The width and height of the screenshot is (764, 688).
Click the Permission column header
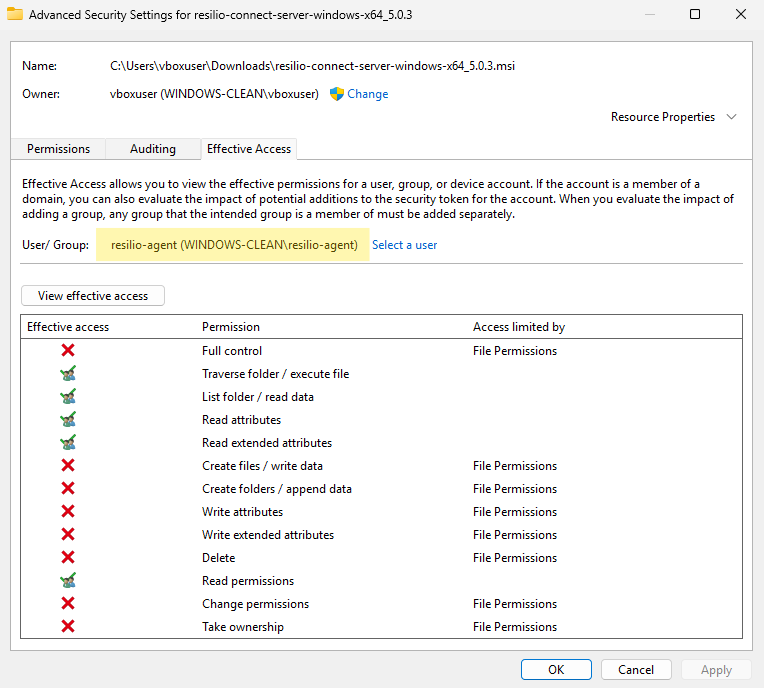coord(231,327)
